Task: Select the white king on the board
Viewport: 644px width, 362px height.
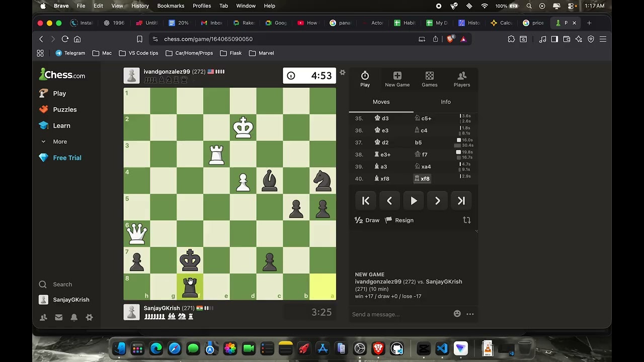Action: click(243, 128)
